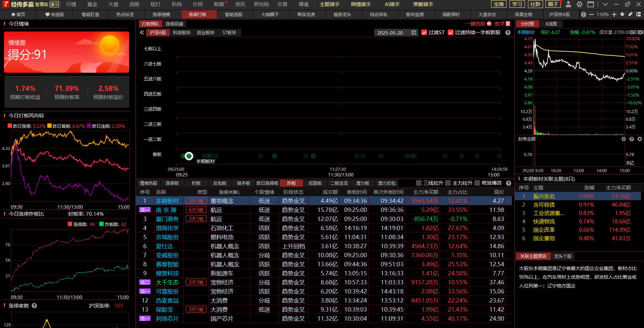Screen dimensions: 644x328
Task: Click the 龙二 badge on 大千生态 row
Action: 145,282
